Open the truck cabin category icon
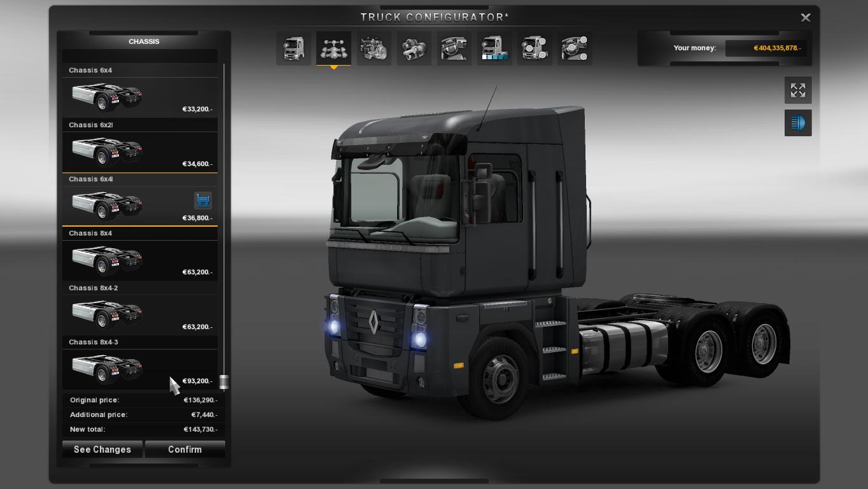This screenshot has width=868, height=489. click(x=293, y=48)
